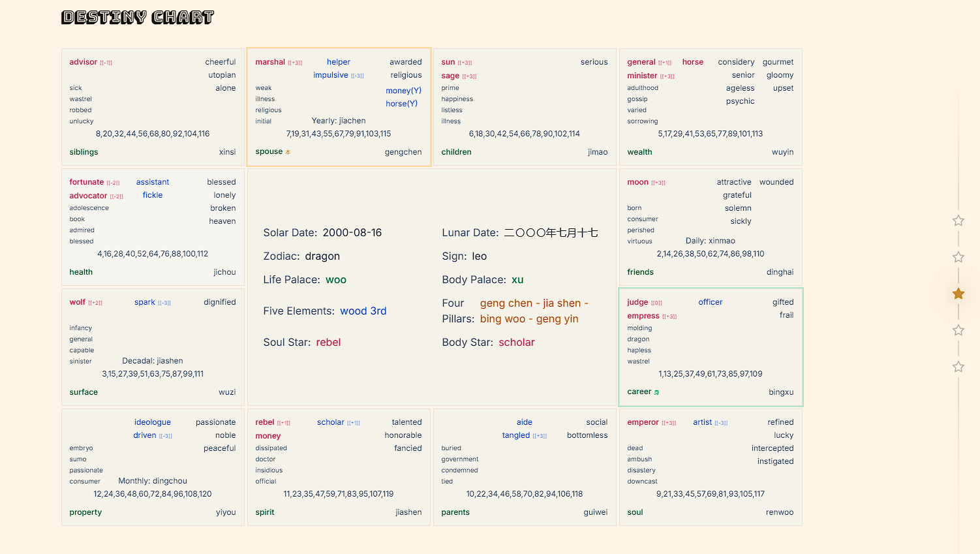Select the children palace label

coord(456,152)
